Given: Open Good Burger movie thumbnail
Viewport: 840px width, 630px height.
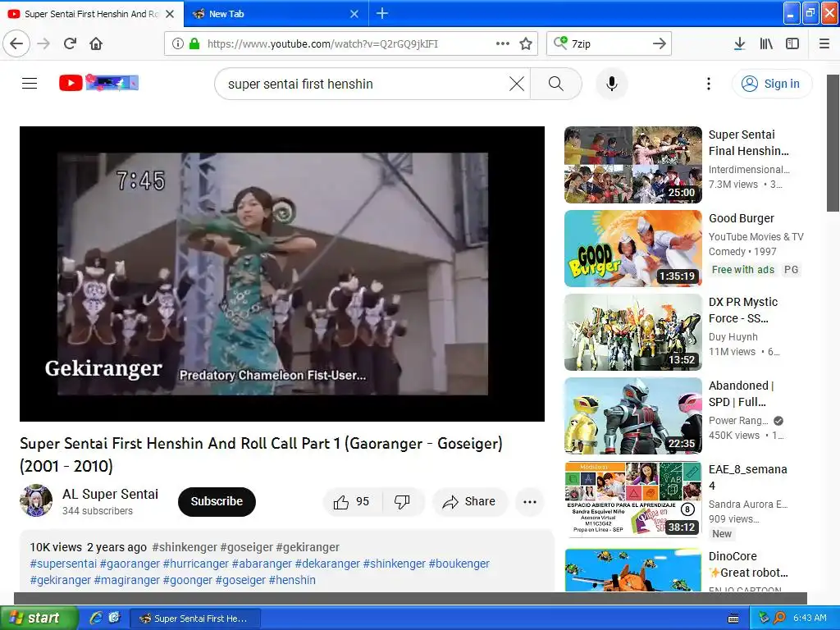Looking at the screenshot, I should click(632, 249).
